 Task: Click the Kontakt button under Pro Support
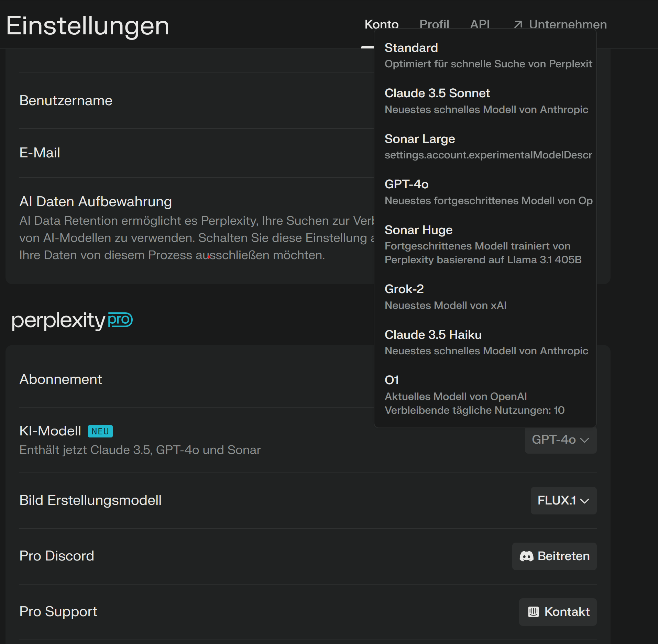pos(557,612)
